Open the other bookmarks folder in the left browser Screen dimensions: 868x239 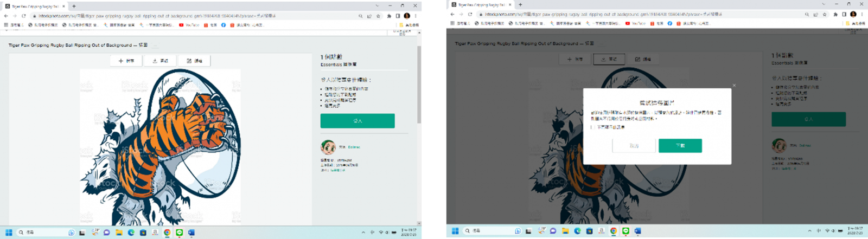coord(410,24)
